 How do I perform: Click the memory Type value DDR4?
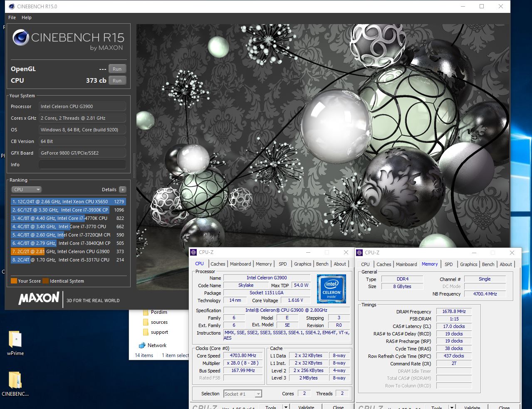[402, 279]
